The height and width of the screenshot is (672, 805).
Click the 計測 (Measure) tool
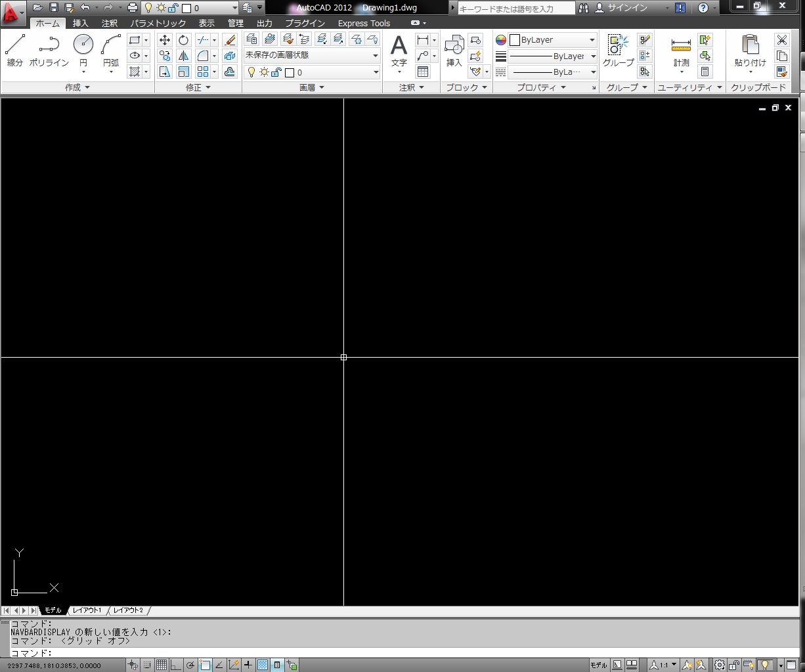tap(682, 52)
